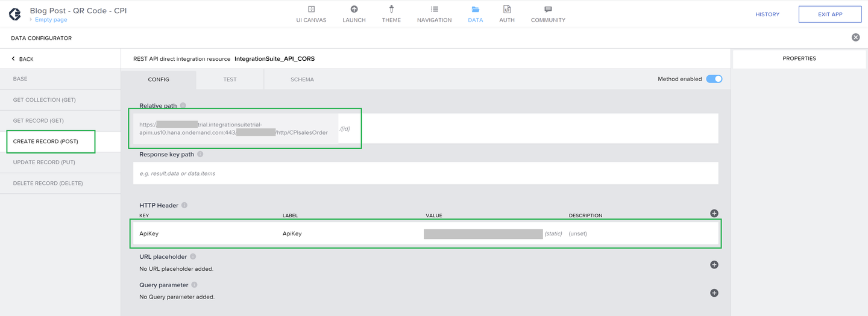This screenshot has height=316, width=868.
Task: Show info tooltip for Query parameter
Action: [194, 285]
